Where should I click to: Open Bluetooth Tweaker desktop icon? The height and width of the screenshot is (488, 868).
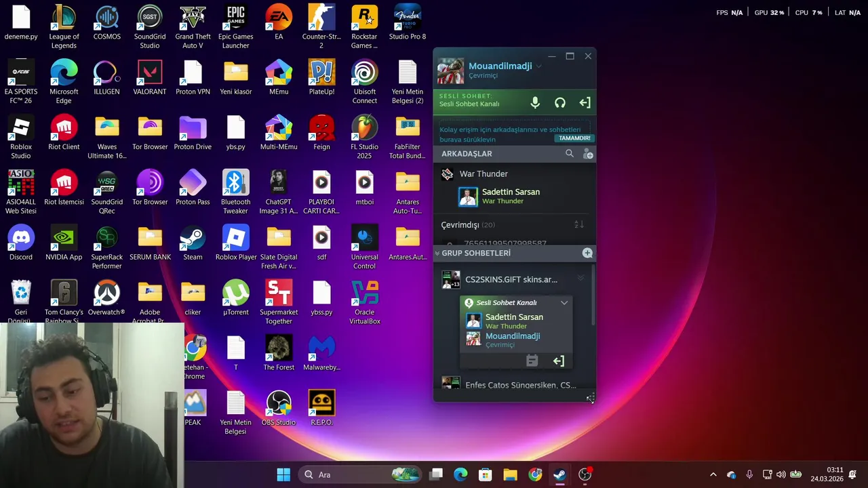[x=236, y=192]
